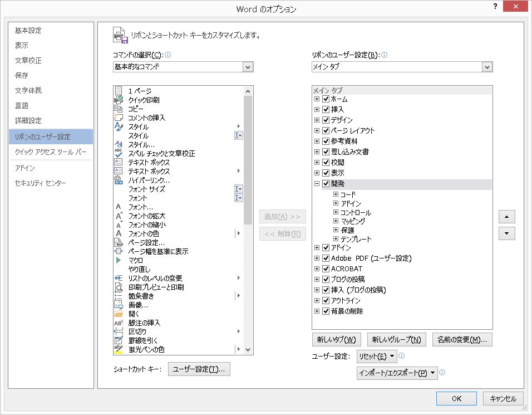Select the クイック印刷 printer icon

[119, 100]
